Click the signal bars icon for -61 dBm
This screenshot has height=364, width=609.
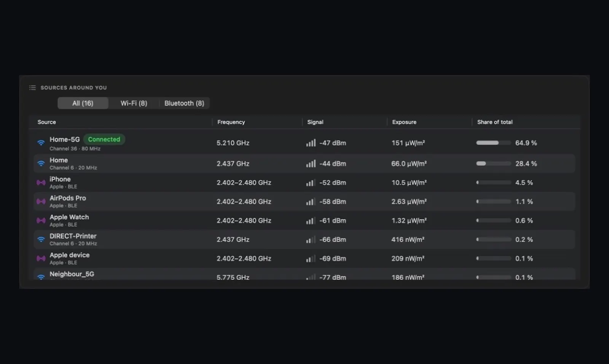point(311,221)
